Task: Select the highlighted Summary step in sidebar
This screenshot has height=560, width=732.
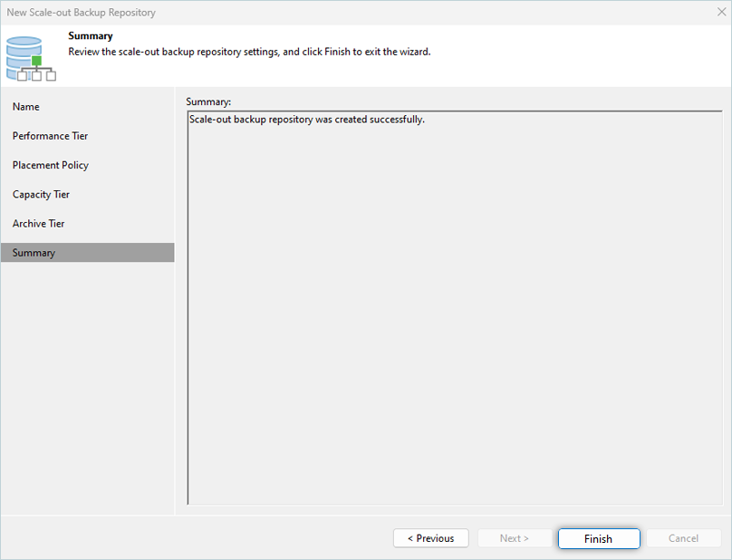Action: pos(34,253)
